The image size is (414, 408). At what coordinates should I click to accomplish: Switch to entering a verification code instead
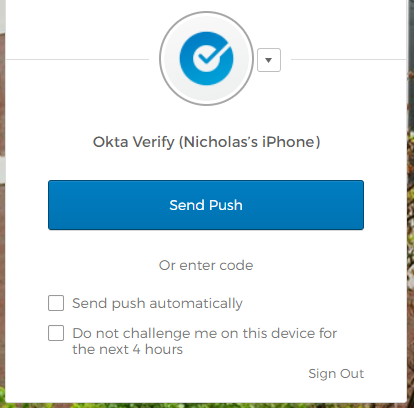(x=206, y=265)
